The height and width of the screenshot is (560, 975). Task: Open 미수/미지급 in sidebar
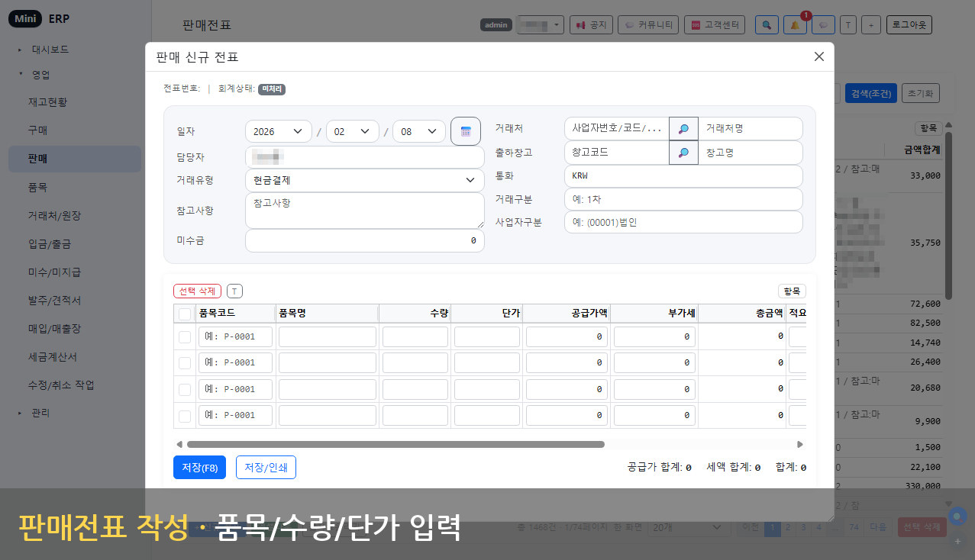[x=75, y=272]
